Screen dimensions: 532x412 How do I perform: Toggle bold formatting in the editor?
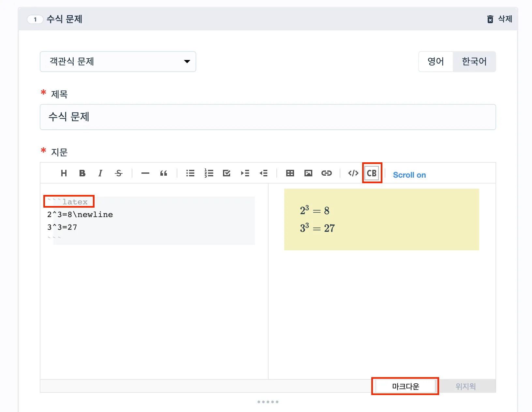(x=82, y=173)
